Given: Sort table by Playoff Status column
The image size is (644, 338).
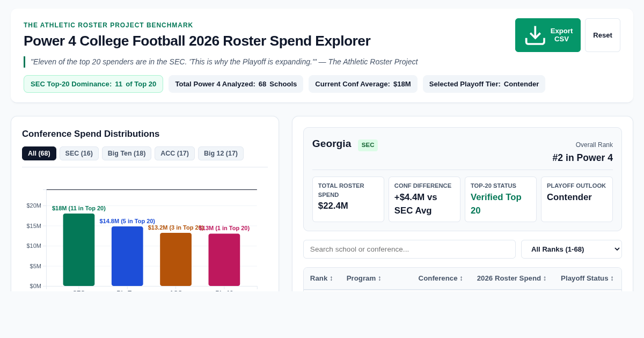Looking at the screenshot, I should (587, 278).
